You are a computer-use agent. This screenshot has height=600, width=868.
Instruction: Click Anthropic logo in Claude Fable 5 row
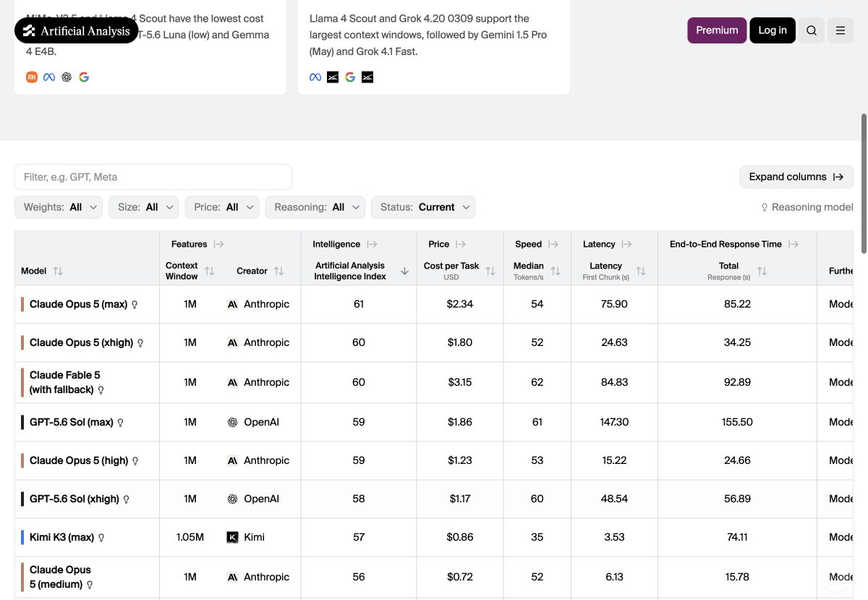(232, 382)
